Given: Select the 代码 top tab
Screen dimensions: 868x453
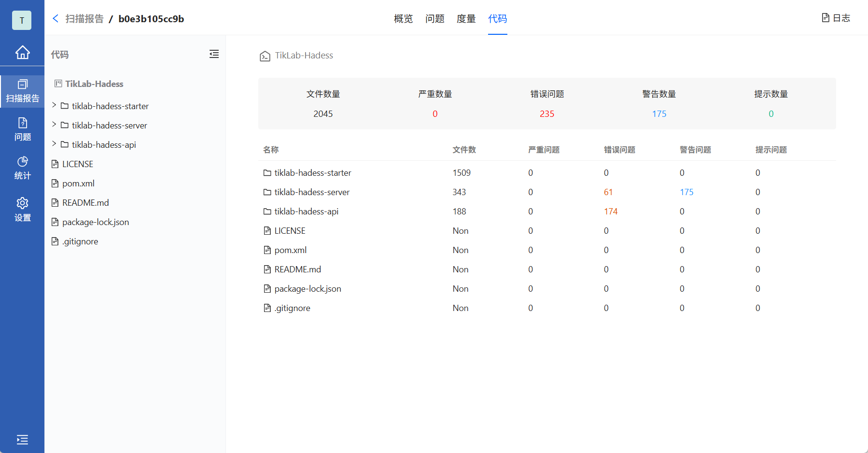Looking at the screenshot, I should click(497, 18).
